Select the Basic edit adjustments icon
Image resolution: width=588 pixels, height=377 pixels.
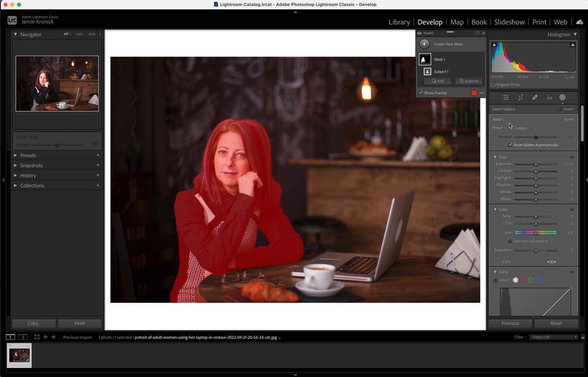point(506,97)
